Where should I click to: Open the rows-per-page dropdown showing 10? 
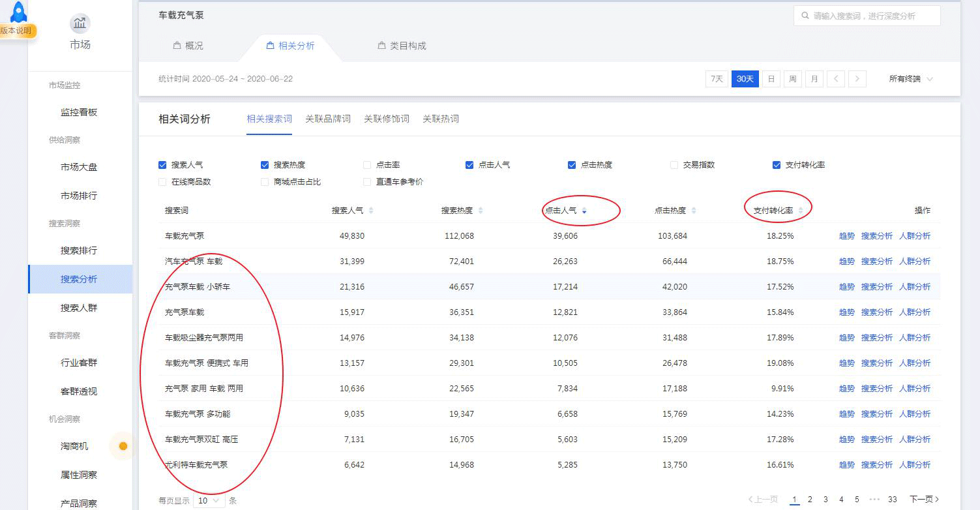[x=210, y=501]
